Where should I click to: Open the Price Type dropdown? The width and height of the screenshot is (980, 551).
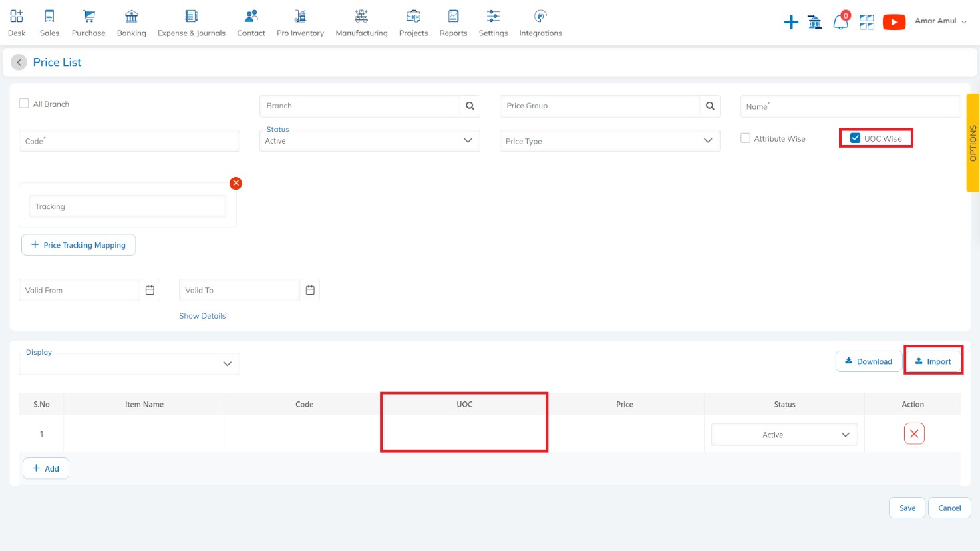(x=610, y=140)
